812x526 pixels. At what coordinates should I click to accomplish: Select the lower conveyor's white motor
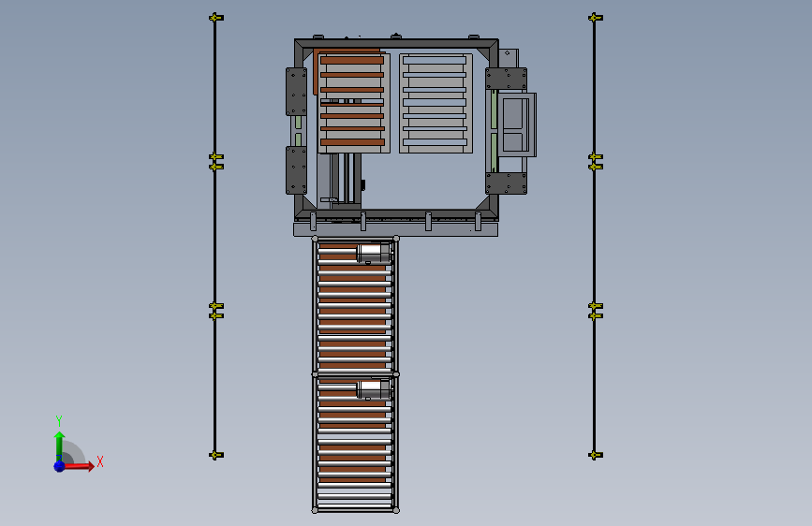373,388
